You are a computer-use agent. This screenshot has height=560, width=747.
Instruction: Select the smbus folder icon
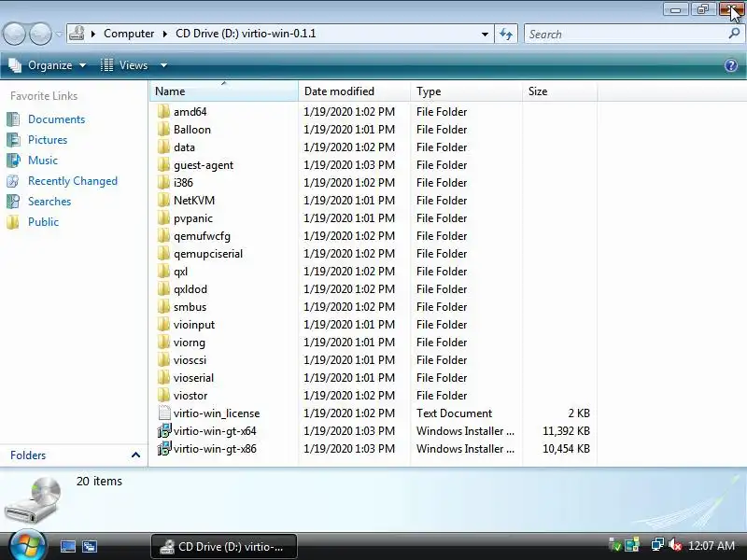pyautogui.click(x=163, y=307)
